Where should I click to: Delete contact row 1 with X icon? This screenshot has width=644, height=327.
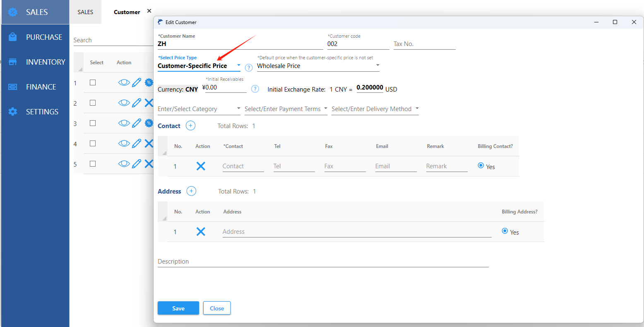[201, 166]
